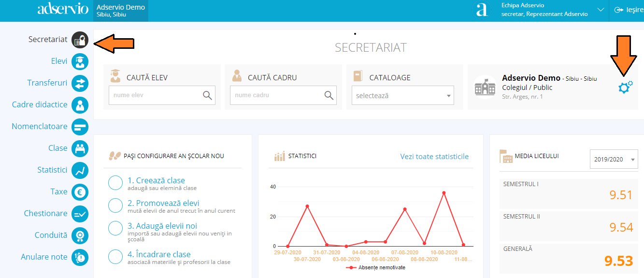Open the Conduită badge icon
Screen dimensions: 644x278
pyautogui.click(x=80, y=236)
